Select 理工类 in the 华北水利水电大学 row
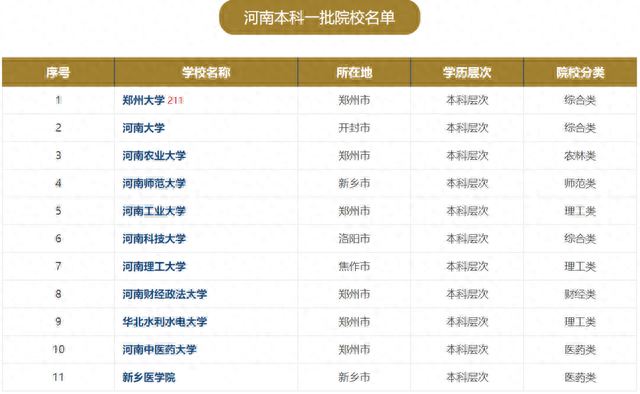 pyautogui.click(x=580, y=322)
